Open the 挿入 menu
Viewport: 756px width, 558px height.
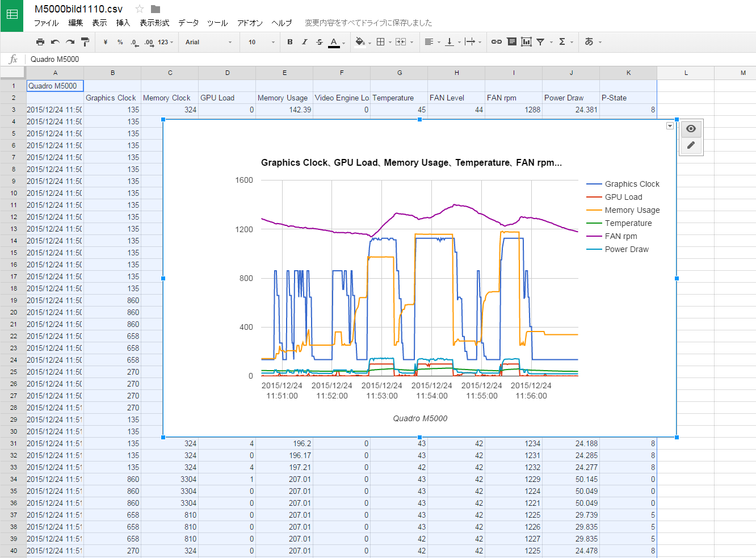pyautogui.click(x=123, y=23)
